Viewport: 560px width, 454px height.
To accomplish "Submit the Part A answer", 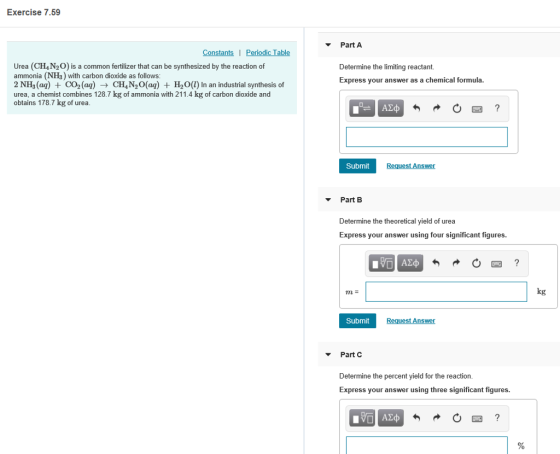I will pos(358,166).
